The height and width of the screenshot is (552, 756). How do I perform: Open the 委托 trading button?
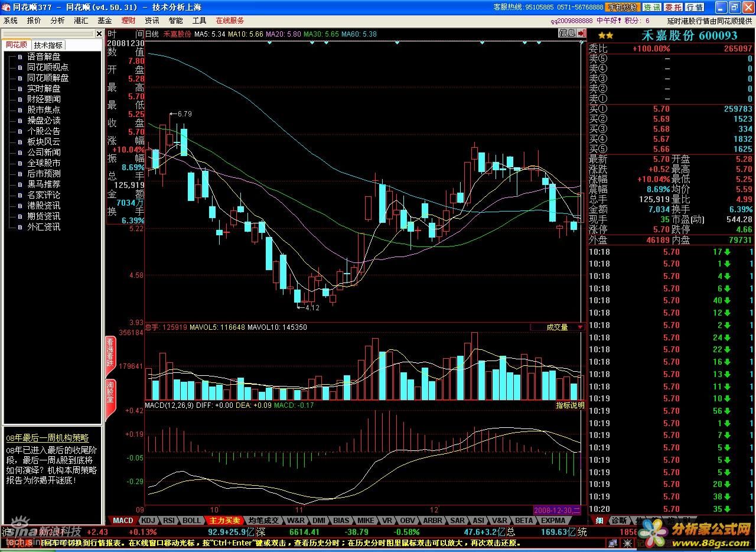tap(673, 7)
